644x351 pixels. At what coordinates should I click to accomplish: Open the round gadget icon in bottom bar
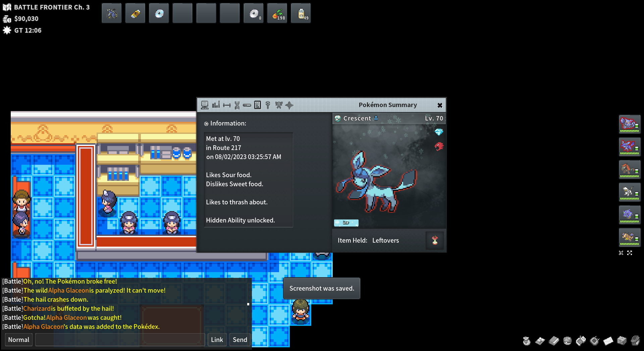tap(595, 341)
